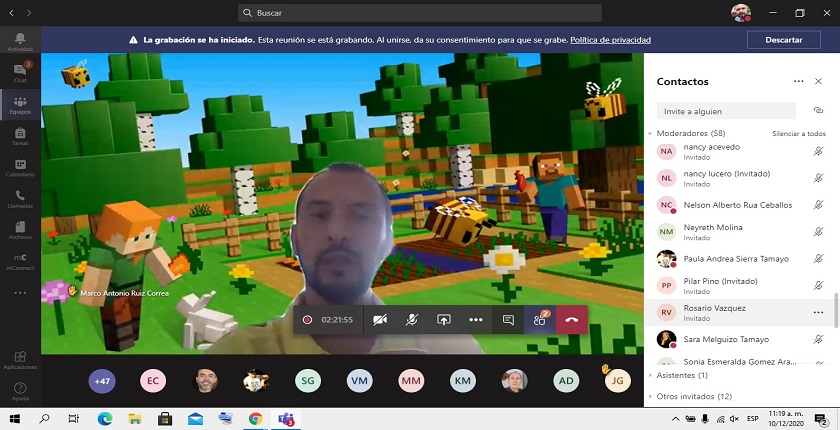Viewport: 840px width, 430px height.
Task: Open the Windows Start menu
Action: tap(14, 419)
